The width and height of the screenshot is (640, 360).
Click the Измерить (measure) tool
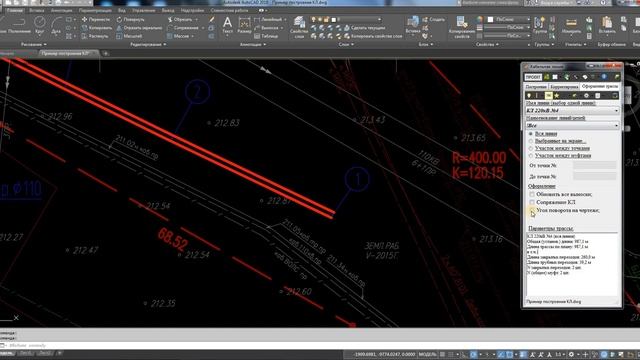(571, 25)
